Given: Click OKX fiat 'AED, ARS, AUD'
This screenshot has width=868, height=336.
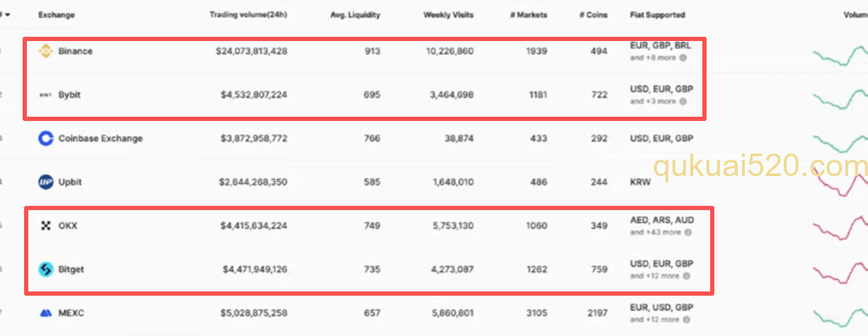Looking at the screenshot, I should tap(661, 220).
